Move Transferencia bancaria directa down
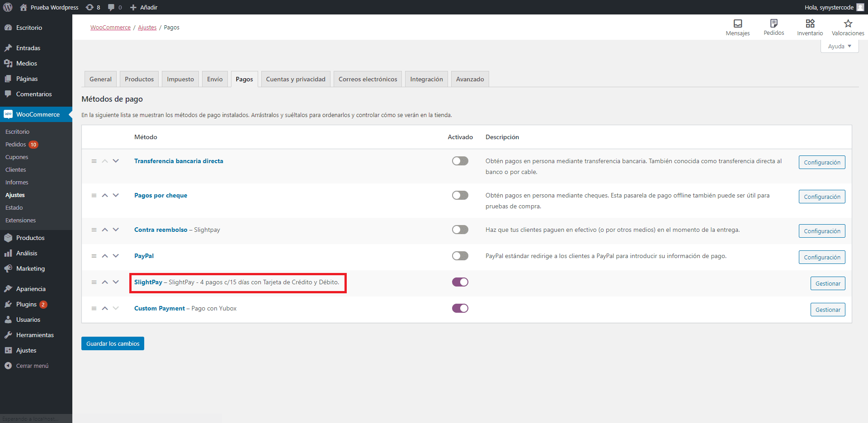 116,161
